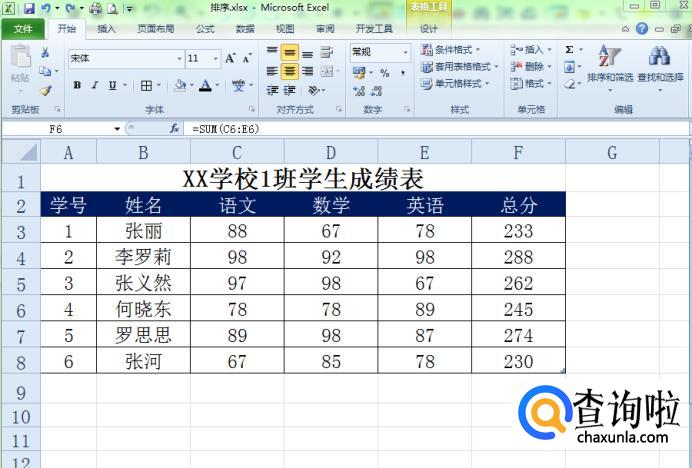This screenshot has height=468, width=692.
Task: Click the Cut scissors icon
Action: 45,53
